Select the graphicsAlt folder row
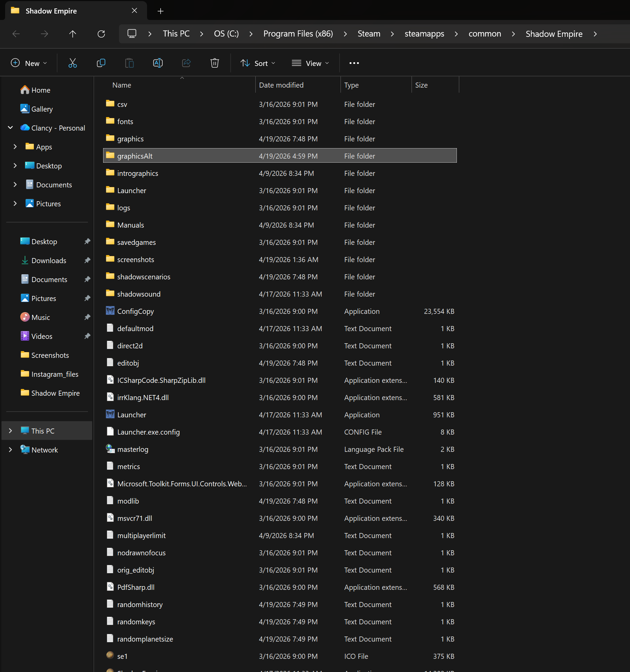 [280, 156]
